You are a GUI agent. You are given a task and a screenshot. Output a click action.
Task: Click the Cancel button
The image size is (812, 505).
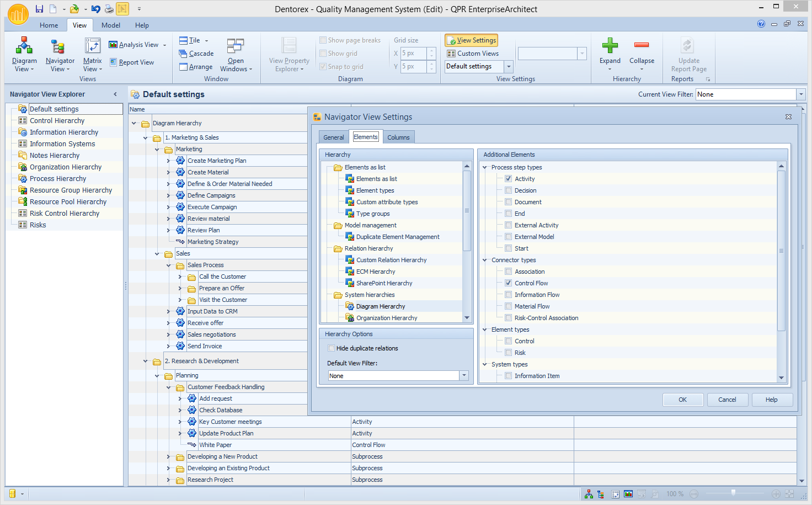pyautogui.click(x=728, y=399)
